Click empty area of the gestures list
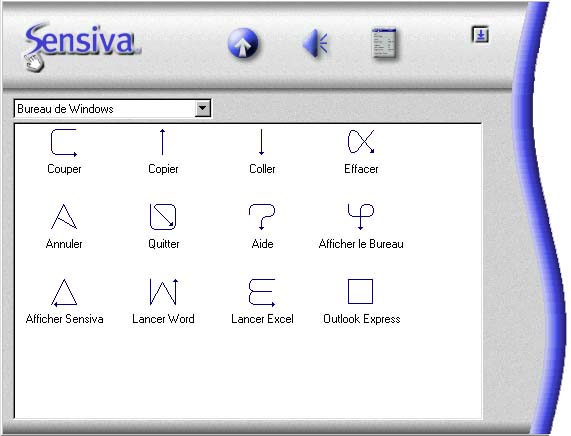The width and height of the screenshot is (571, 436). click(248, 375)
